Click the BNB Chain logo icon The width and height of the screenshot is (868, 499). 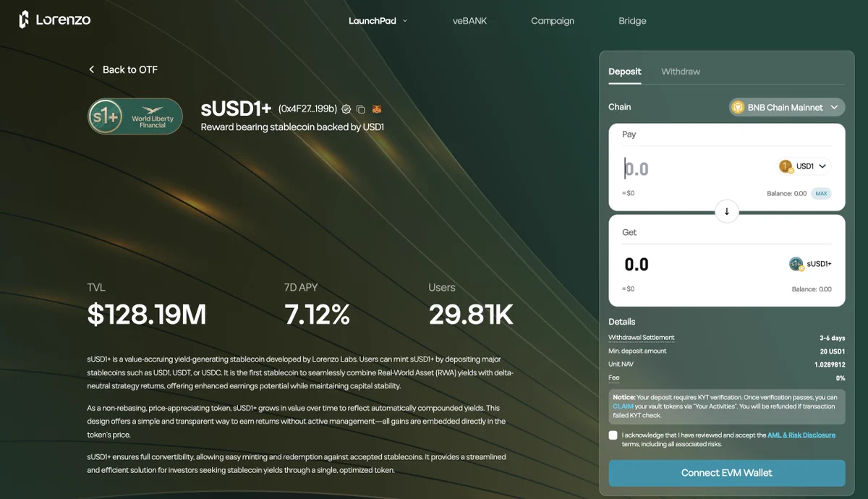(x=738, y=107)
